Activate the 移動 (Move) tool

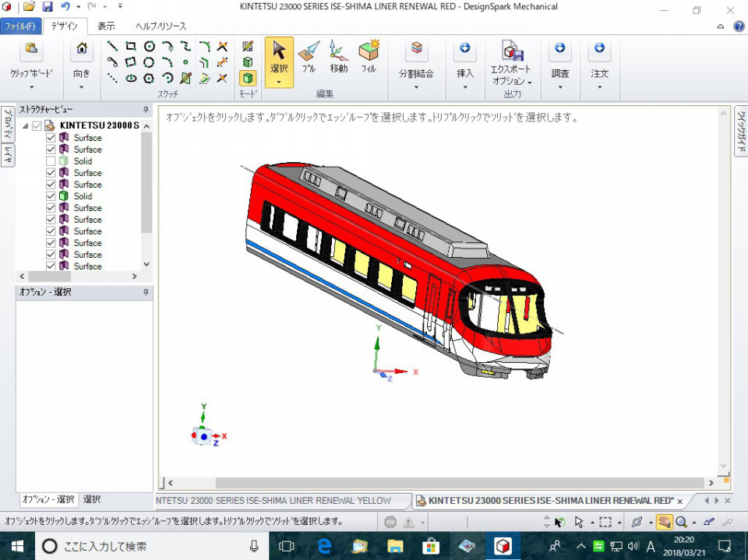coord(338,57)
